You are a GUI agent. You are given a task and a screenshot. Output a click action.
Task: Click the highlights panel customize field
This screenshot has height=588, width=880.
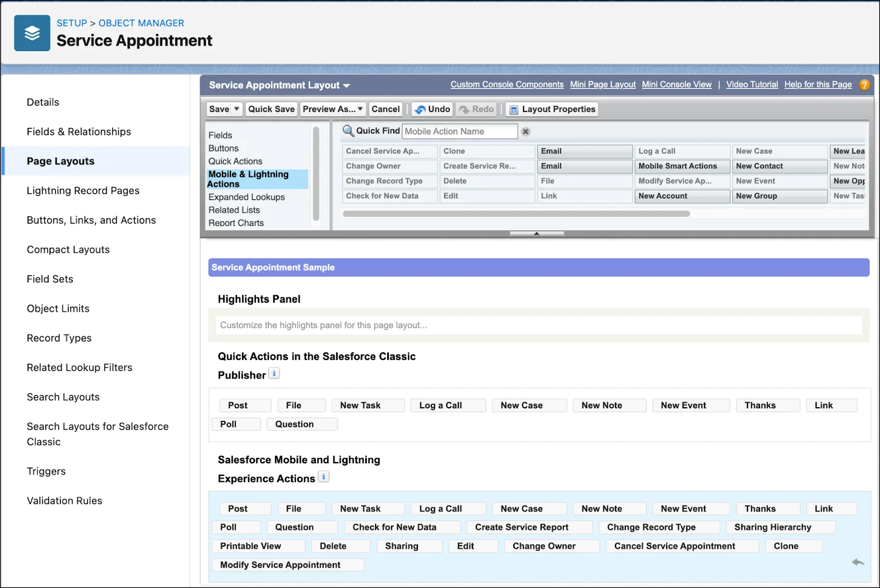(x=538, y=325)
